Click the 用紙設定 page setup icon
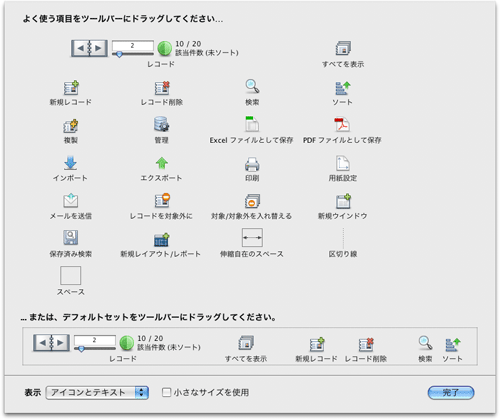Image resolution: width=500 pixels, height=420 pixels. point(343,163)
